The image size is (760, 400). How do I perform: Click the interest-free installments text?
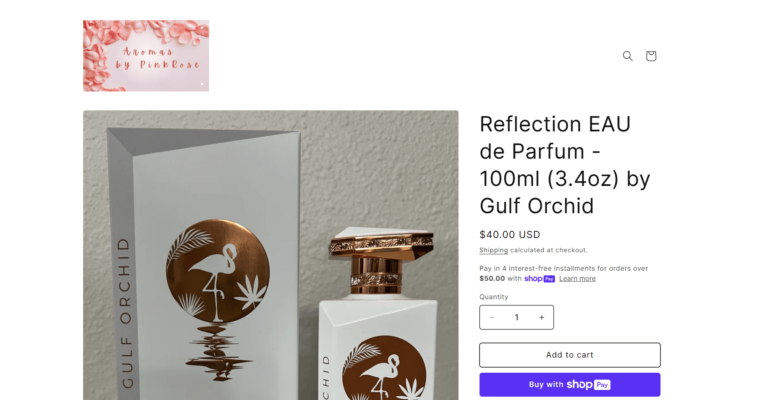click(x=564, y=269)
